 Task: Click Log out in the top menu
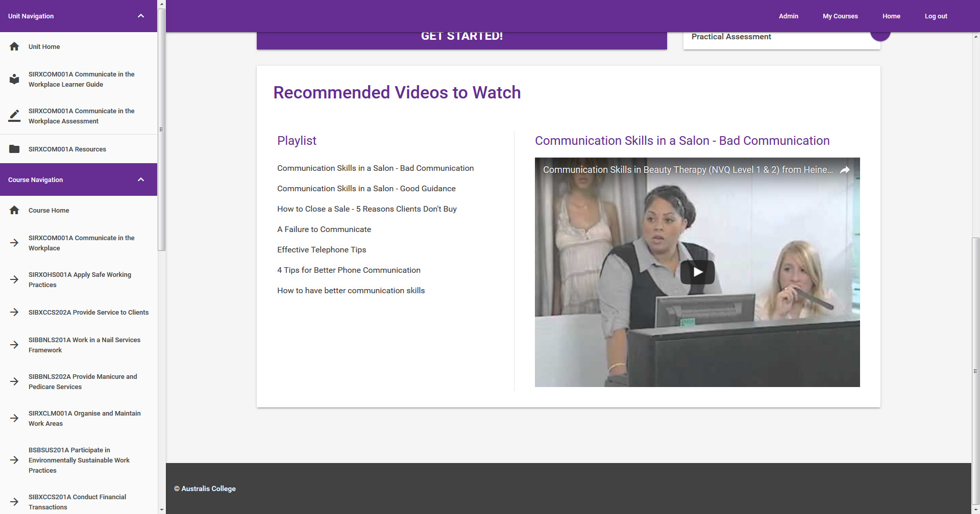tap(936, 16)
